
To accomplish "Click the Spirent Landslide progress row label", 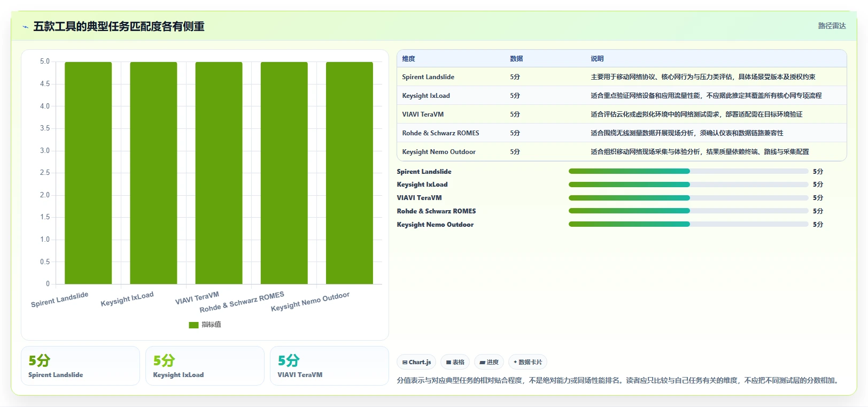I will coord(424,172).
